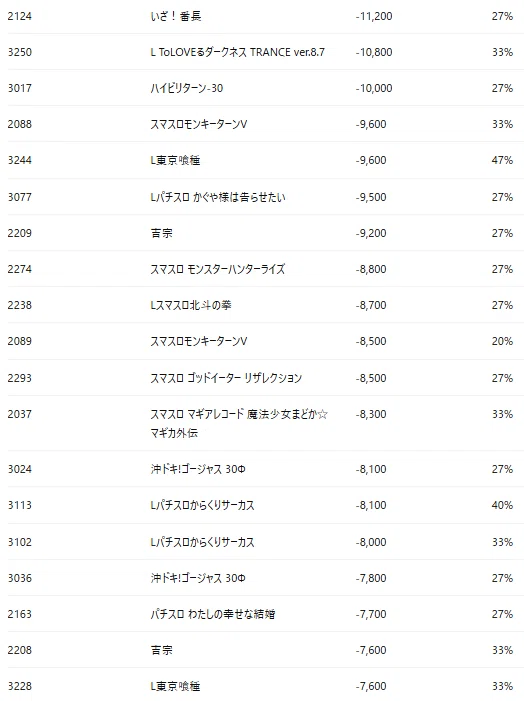524x701 pixels.
Task: Open L東京喰種 entry for machine 3228
Action: point(175,686)
